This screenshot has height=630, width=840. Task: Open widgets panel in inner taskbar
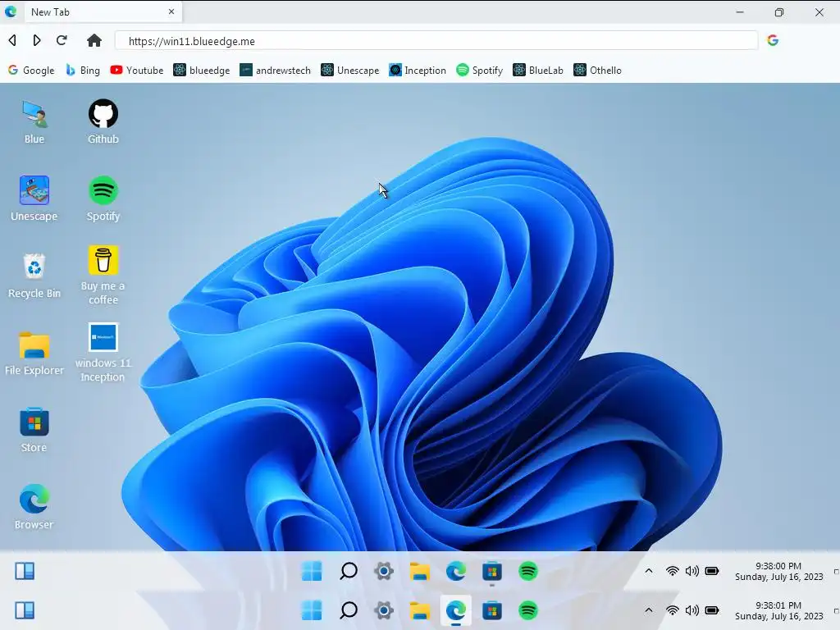25,571
